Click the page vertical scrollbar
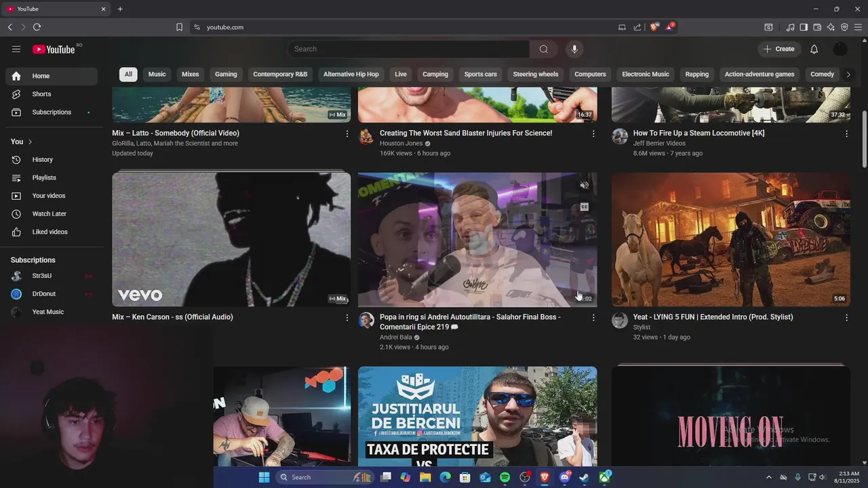The height and width of the screenshot is (488, 868). [x=864, y=139]
